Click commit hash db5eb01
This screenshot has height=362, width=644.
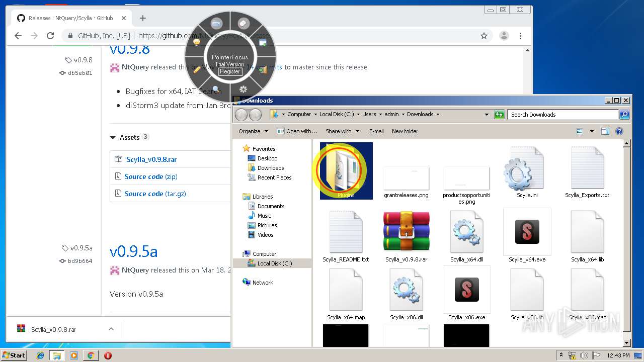click(80, 73)
